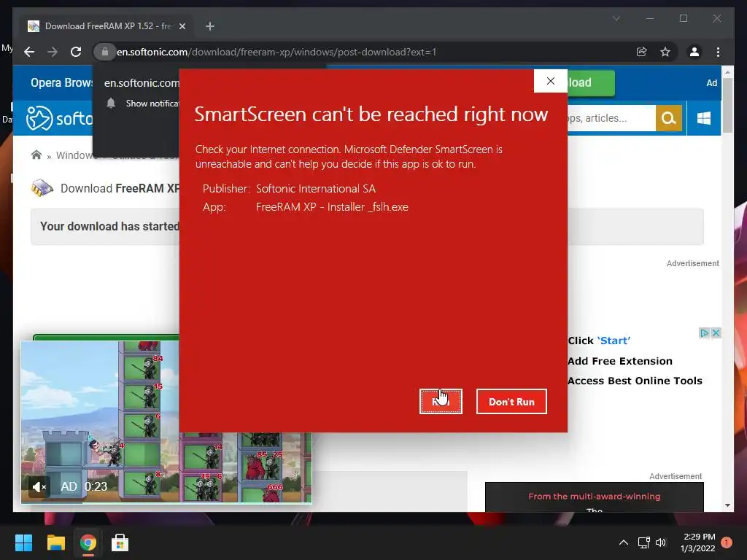The width and height of the screenshot is (747, 560).
Task: Click the tower game video ad
Action: [x=166, y=422]
